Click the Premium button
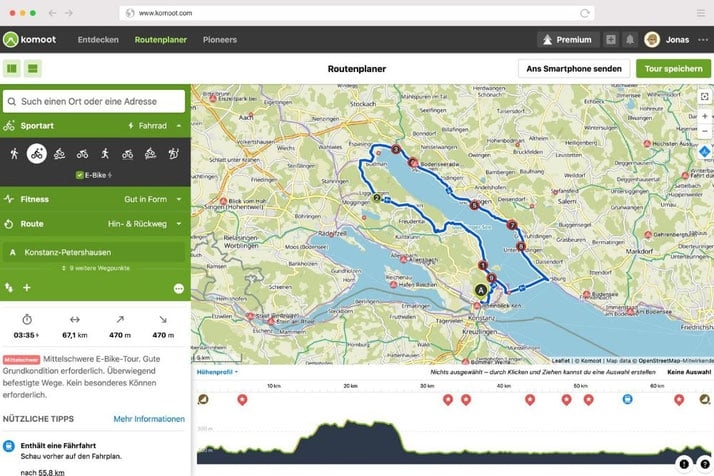The height and width of the screenshot is (476, 714). point(567,40)
